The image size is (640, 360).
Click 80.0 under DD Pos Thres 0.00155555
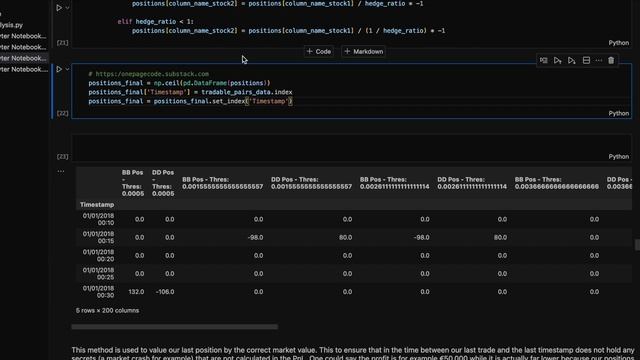click(345, 237)
